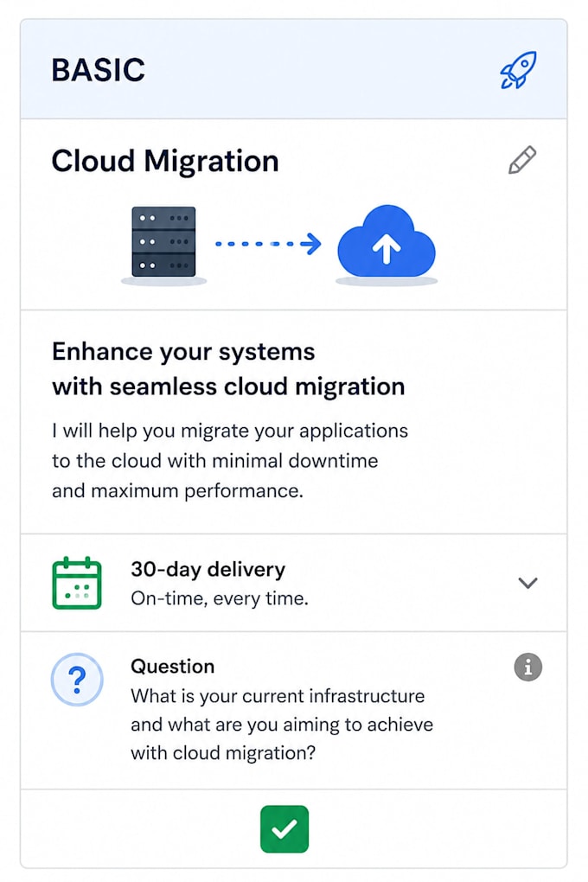588x882 pixels.
Task: Toggle the green checkmark box
Action: 284,829
